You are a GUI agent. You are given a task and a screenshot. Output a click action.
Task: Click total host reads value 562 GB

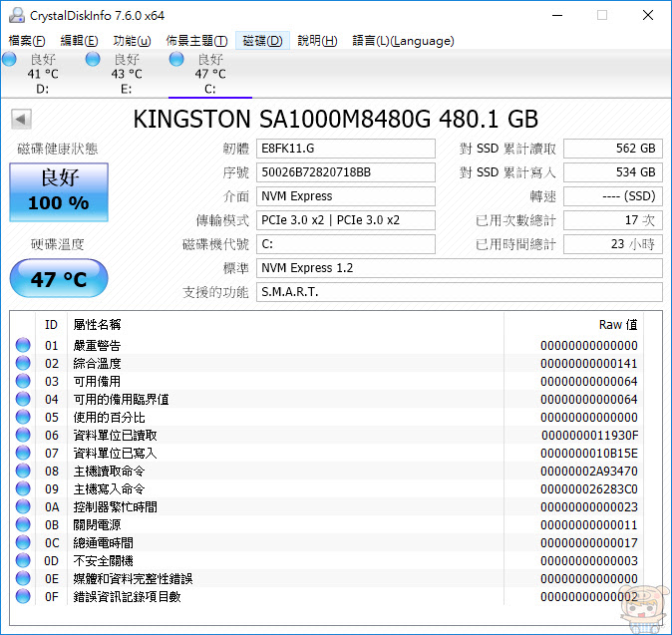tap(613, 149)
